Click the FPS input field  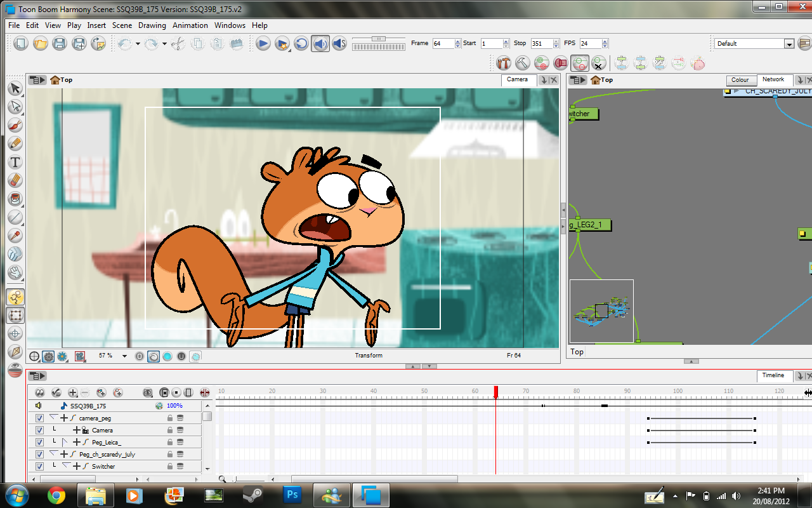click(x=591, y=44)
